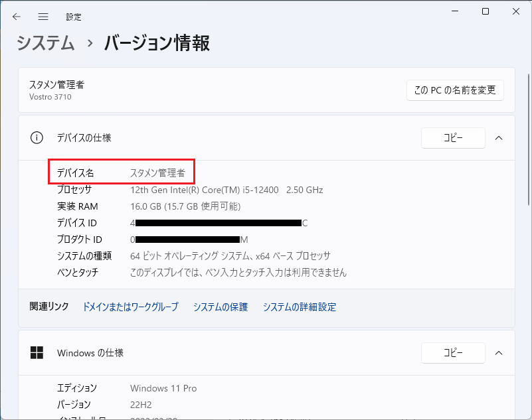Image resolution: width=532 pixels, height=420 pixels.
Task: Click the 22H2 version value
Action: [x=141, y=405]
